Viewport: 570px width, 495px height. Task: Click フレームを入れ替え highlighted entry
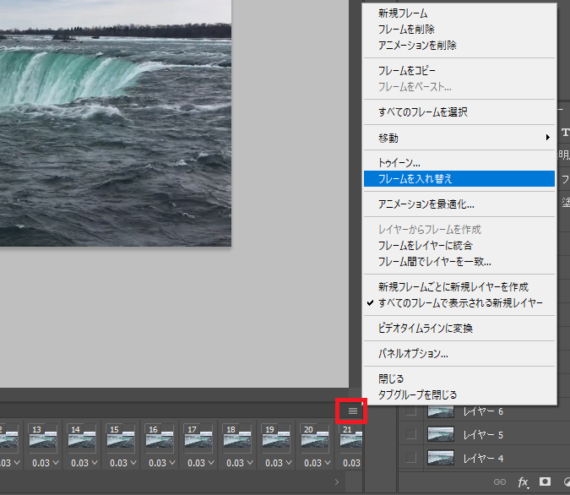click(459, 179)
